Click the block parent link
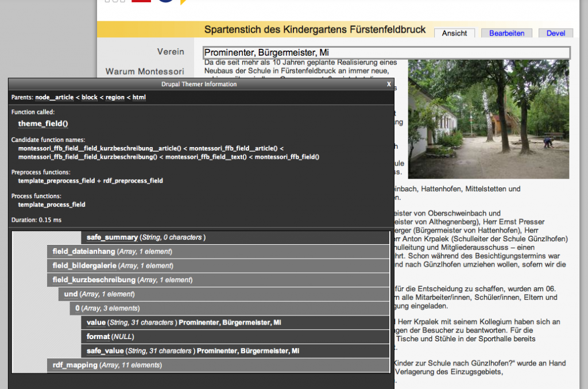588x389 pixels. (90, 98)
